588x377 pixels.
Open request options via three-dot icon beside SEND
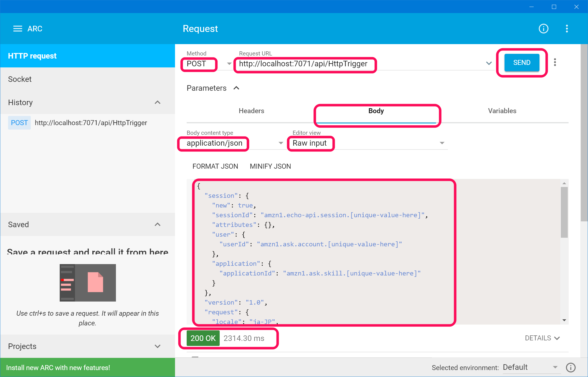tap(555, 62)
